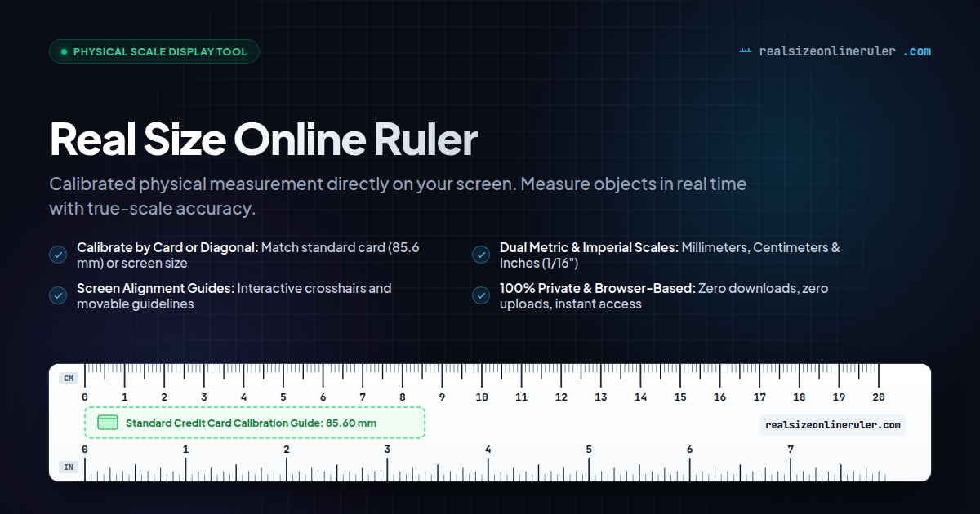Click the checkmark beside 100% Private & Browser-Based
Screen dimensions: 980x514
pyautogui.click(x=481, y=295)
